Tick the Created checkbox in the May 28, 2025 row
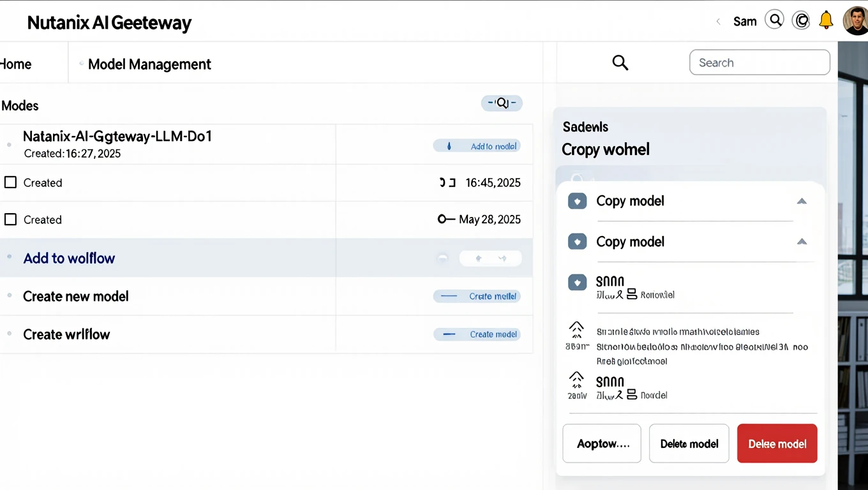 10,219
